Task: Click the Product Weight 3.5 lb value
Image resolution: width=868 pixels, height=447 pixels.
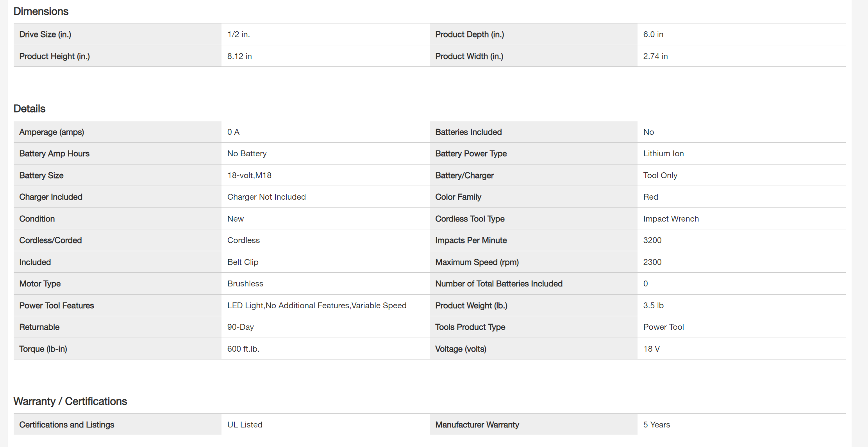Action: click(653, 306)
